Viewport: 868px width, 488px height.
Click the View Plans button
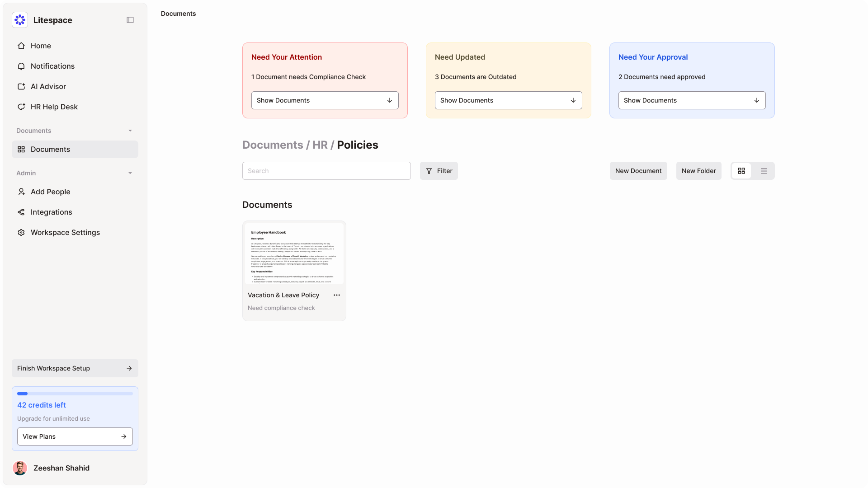[75, 436]
